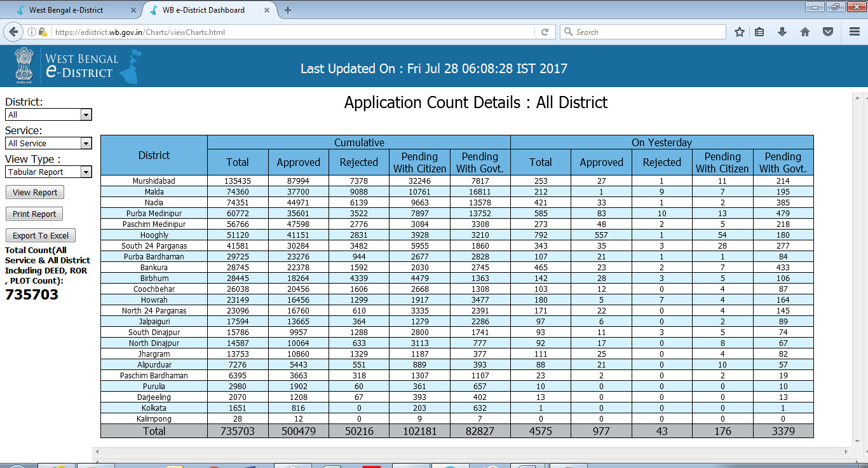The image size is (868, 468).
Task: Open a new tab with plus icon
Action: click(x=288, y=10)
